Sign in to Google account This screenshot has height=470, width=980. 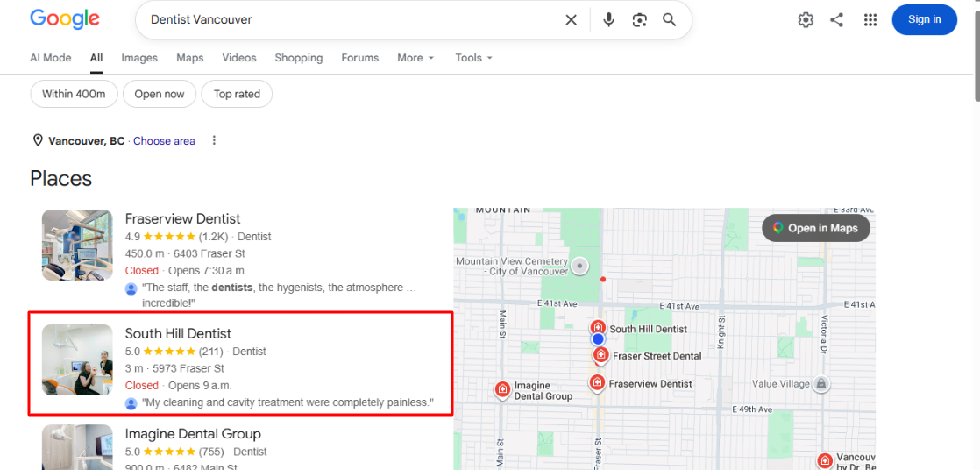925,19
